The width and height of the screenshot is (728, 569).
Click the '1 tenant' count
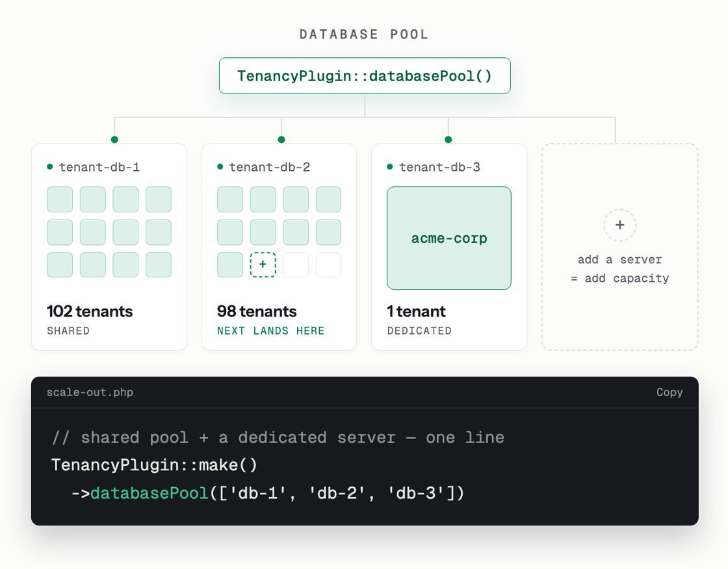click(417, 311)
